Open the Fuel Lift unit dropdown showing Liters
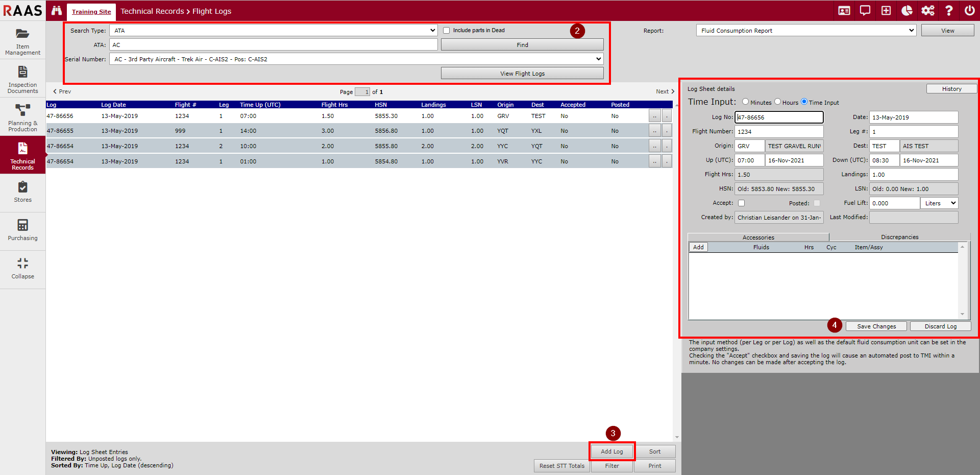 (x=938, y=203)
